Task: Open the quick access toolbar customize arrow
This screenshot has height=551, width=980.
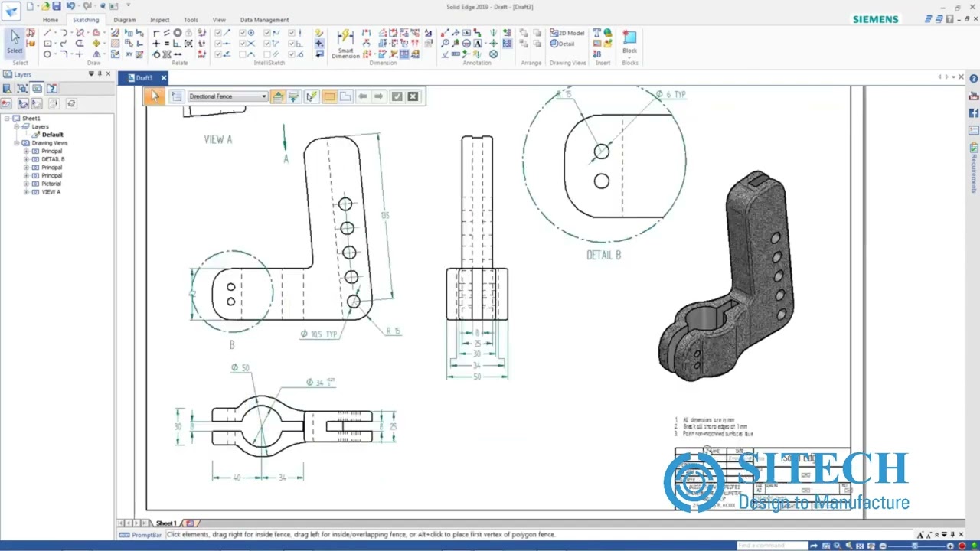Action: (128, 6)
